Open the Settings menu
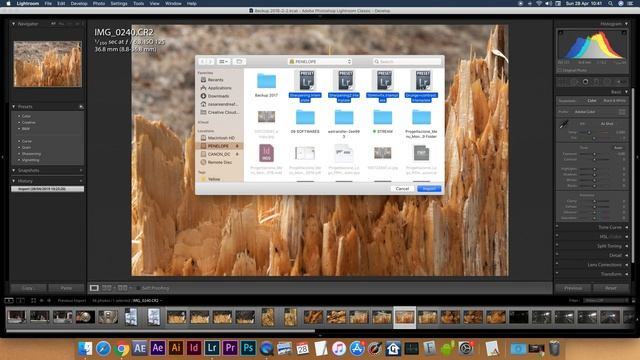Screen dimensions: 640x360 119,3
